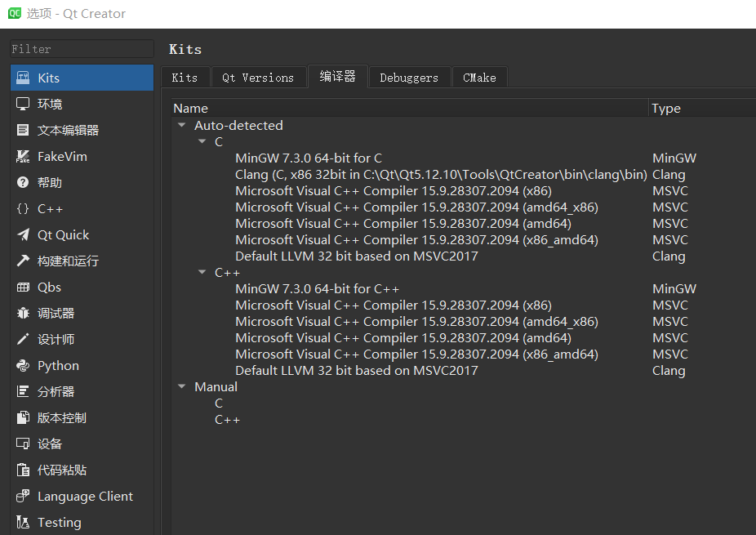Click the Filter input field
This screenshot has width=756, height=535.
[82, 49]
